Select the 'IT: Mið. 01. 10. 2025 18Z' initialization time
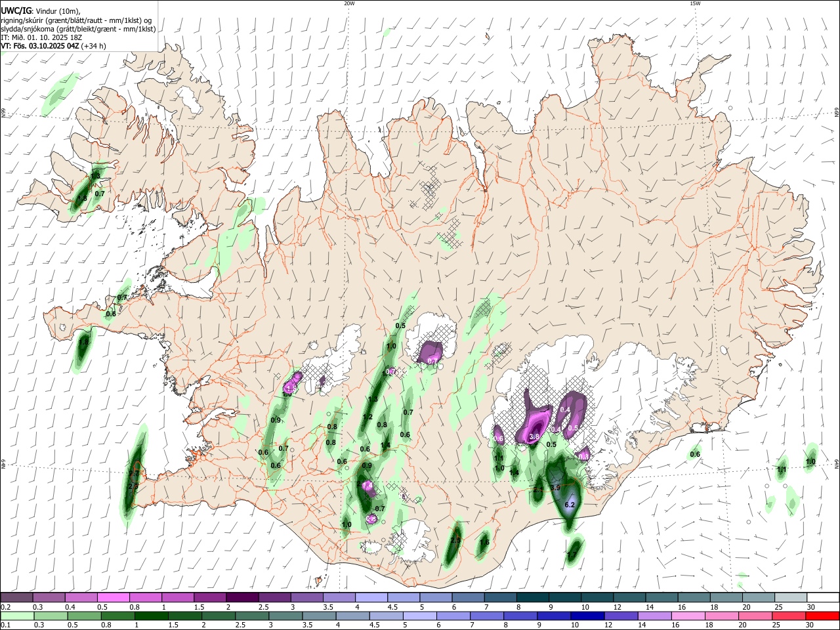Image resolution: width=840 pixels, height=630 pixels. [43, 37]
